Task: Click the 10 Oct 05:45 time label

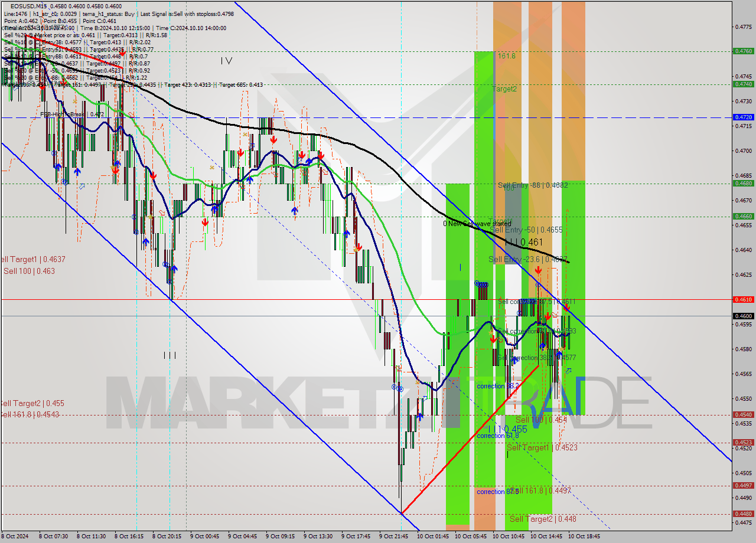Action: point(471,537)
